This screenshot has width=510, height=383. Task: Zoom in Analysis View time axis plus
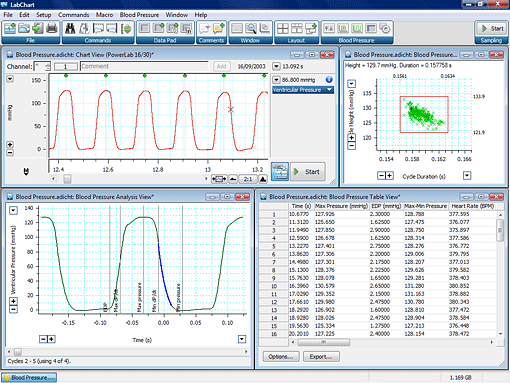(x=51, y=339)
